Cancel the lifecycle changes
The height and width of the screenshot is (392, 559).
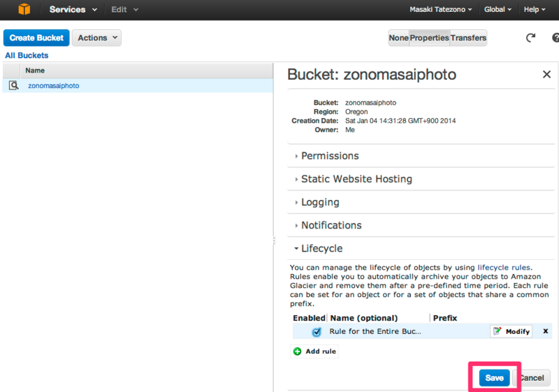532,378
